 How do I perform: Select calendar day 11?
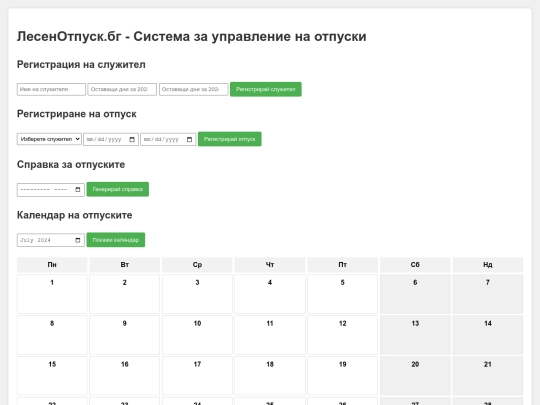[270, 335]
